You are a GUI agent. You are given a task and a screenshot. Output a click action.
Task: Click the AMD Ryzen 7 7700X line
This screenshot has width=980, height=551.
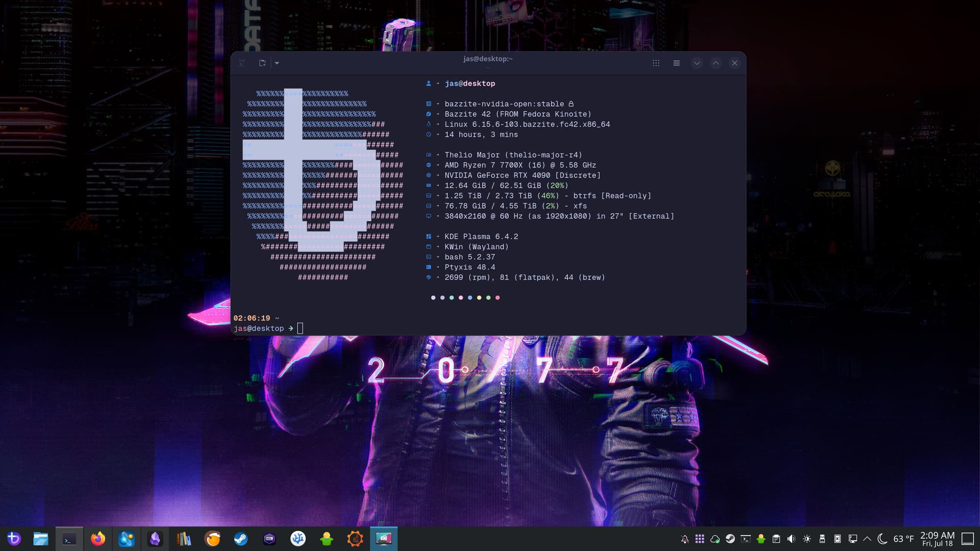520,165
